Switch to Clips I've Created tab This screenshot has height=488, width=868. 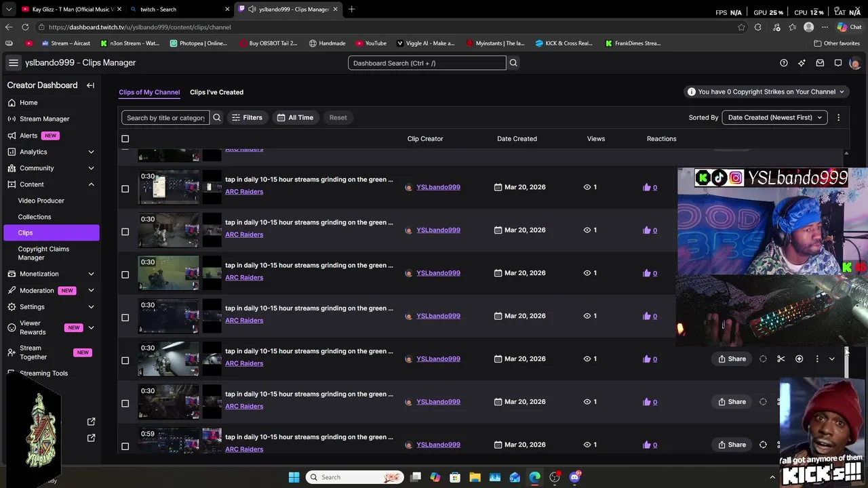(x=216, y=92)
